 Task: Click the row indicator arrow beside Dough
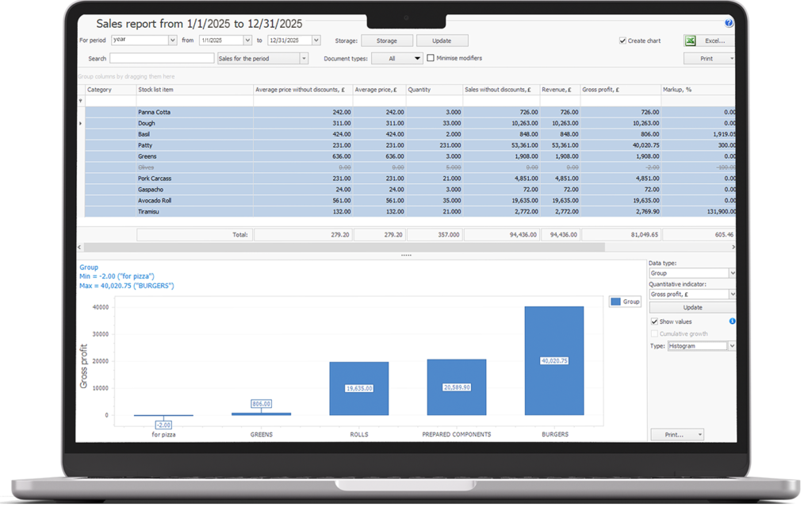tap(80, 124)
